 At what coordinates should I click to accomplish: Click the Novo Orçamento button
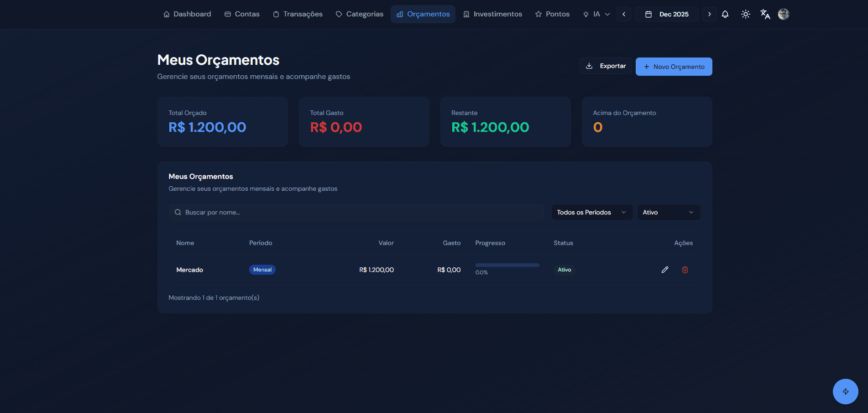point(674,67)
